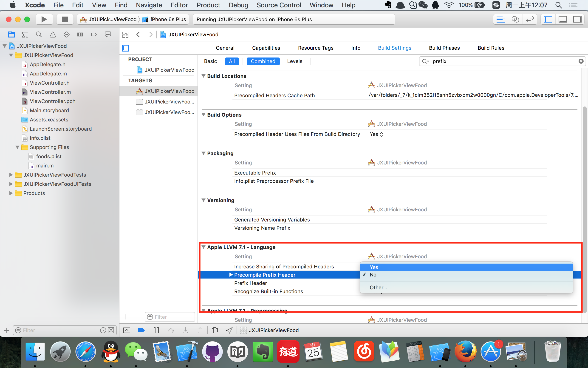Collapse the Build Options section

pyautogui.click(x=204, y=115)
